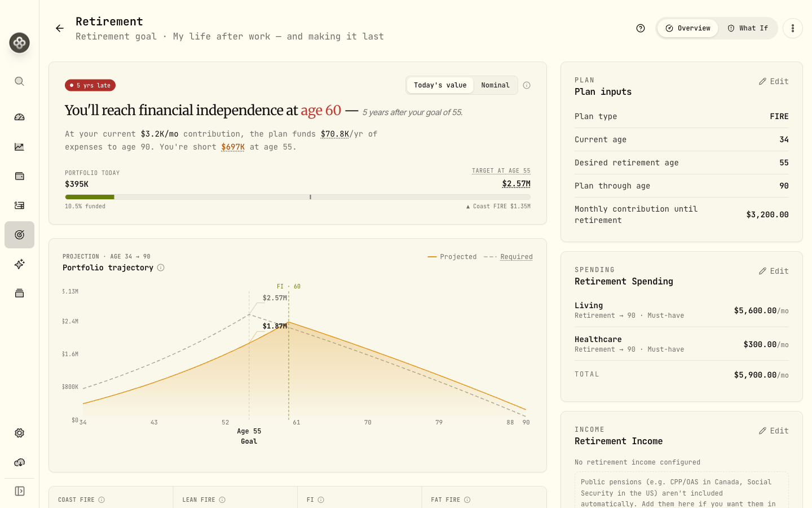The image size is (812, 508).
Task: Click the Plan through age row
Action: [x=682, y=186]
